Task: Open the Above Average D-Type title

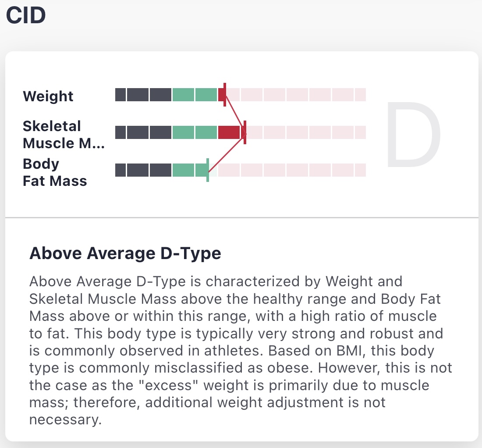Action: click(125, 253)
